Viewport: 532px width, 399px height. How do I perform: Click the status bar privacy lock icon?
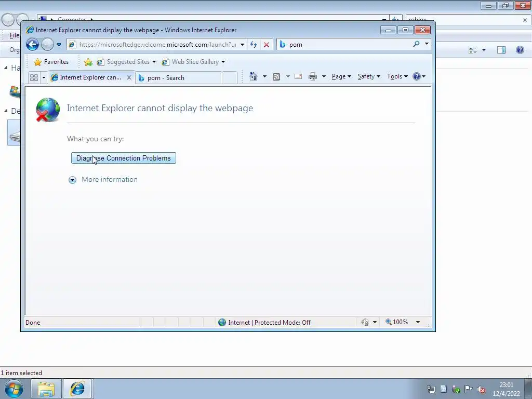pos(365,322)
